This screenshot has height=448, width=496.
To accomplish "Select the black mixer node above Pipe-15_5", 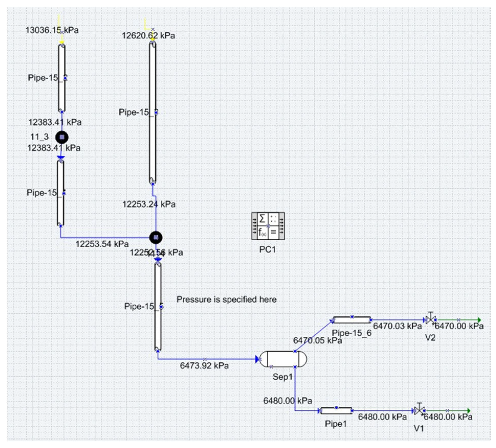I will point(156,238).
